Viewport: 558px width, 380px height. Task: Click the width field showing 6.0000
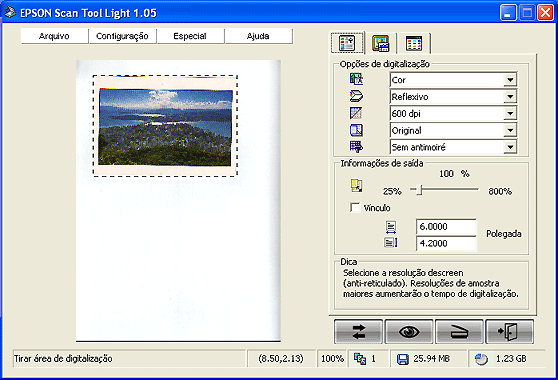pos(446,227)
